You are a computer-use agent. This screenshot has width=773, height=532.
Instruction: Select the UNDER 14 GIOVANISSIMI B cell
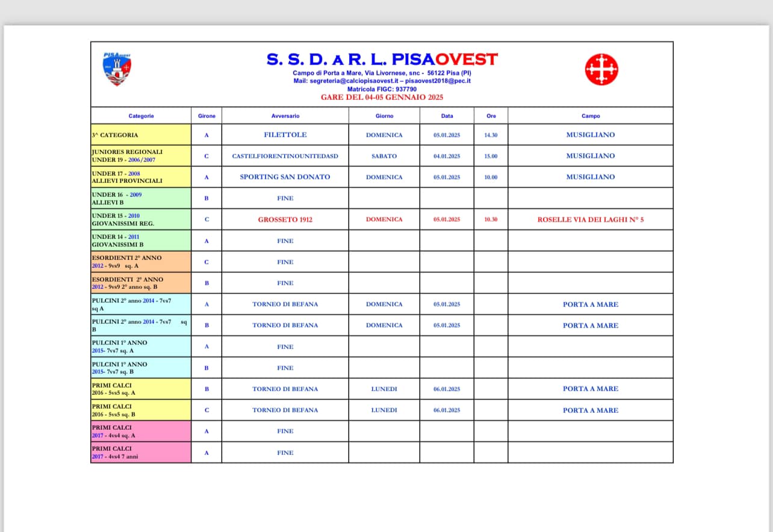(x=141, y=241)
